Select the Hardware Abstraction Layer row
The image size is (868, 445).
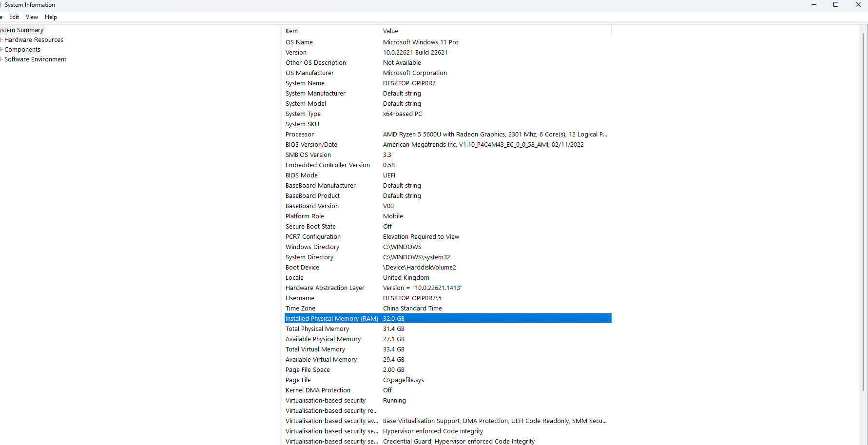pyautogui.click(x=447, y=288)
